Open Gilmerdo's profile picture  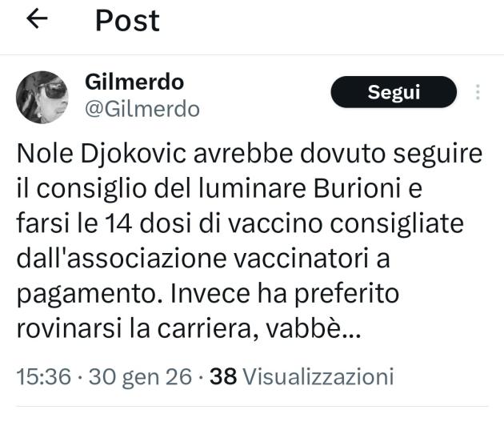[42, 97]
